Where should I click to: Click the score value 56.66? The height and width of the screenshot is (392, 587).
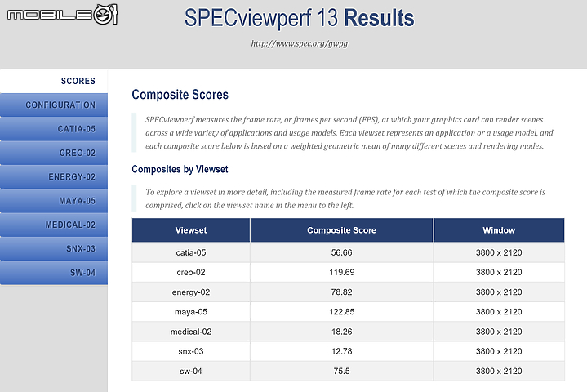point(341,252)
